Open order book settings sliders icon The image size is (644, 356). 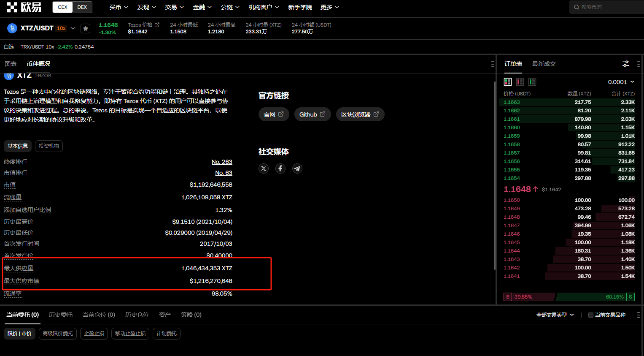pyautogui.click(x=626, y=64)
